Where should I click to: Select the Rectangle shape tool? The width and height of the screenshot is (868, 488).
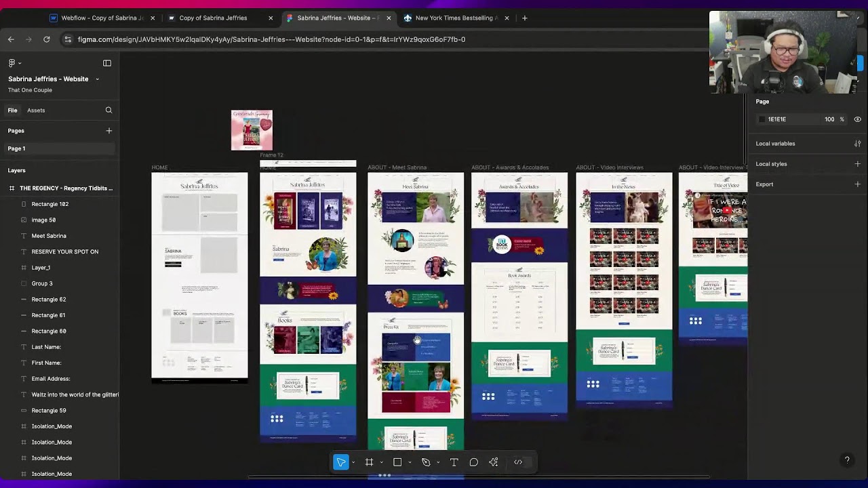[397, 462]
